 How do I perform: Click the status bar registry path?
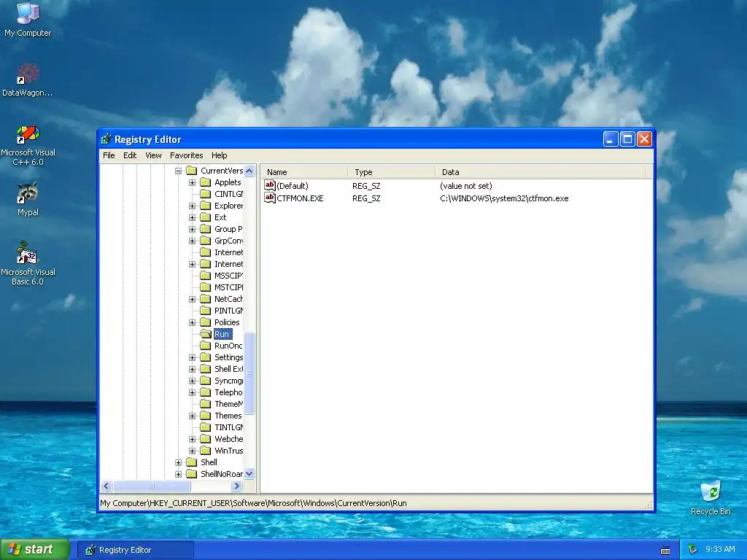tap(253, 503)
